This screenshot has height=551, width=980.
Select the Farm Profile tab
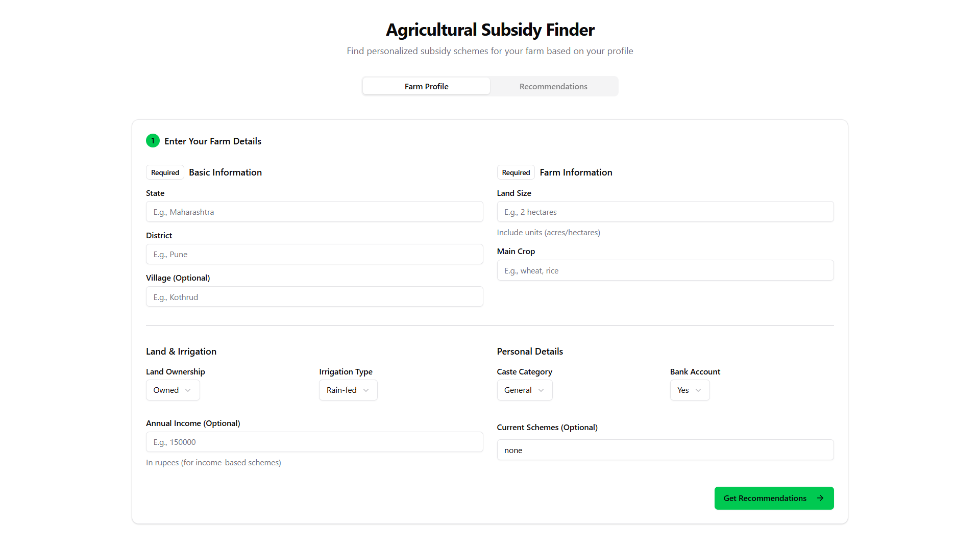coord(426,86)
